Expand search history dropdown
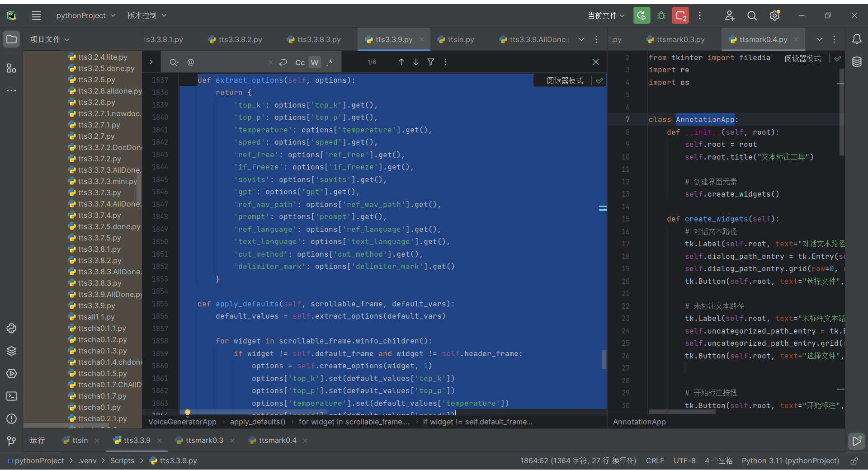The height and width of the screenshot is (470, 868). coord(174,62)
